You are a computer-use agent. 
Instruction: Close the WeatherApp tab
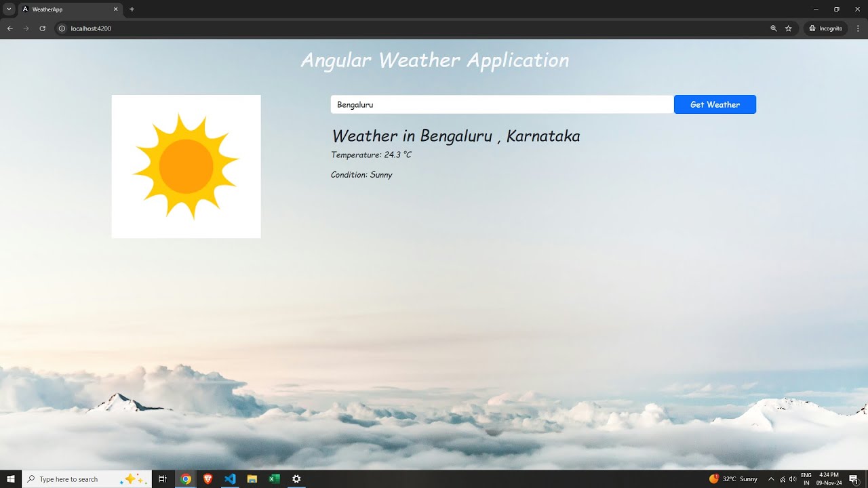[115, 9]
